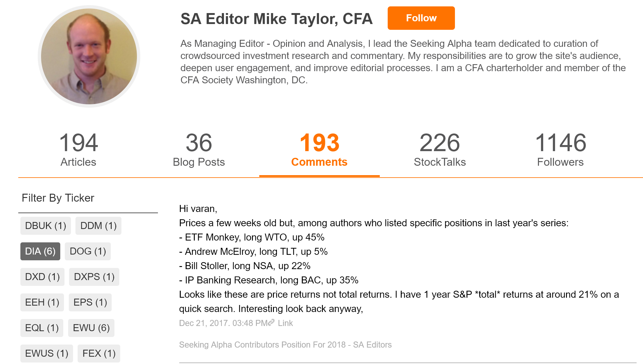
Task: Pick the DXPS ticker filter
Action: tap(94, 277)
